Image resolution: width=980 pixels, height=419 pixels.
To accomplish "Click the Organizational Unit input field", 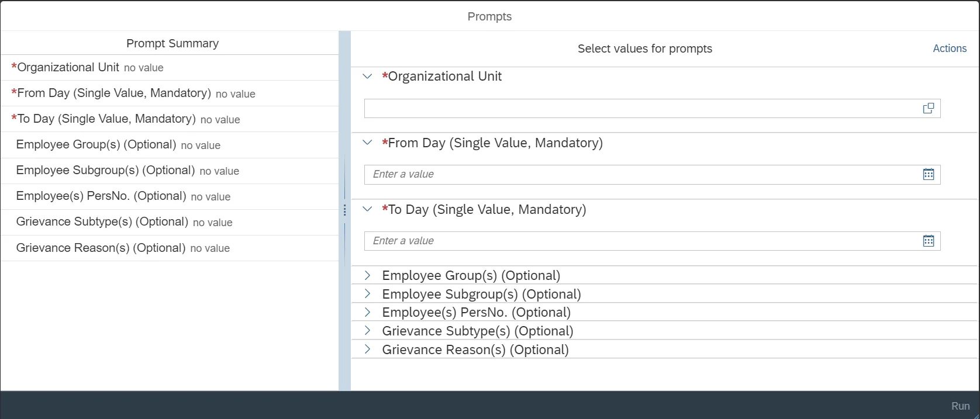I will [640, 108].
